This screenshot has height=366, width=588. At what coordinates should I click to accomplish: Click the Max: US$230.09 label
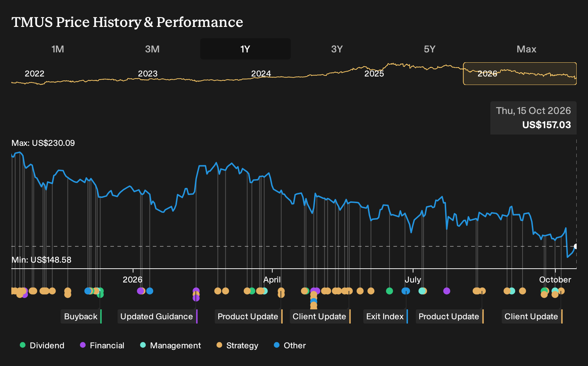click(43, 143)
